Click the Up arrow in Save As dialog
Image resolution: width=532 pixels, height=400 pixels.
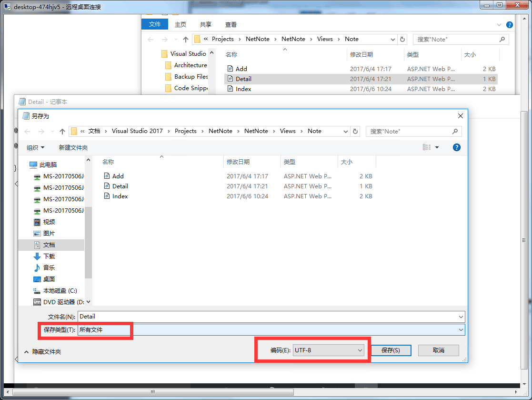(62, 131)
